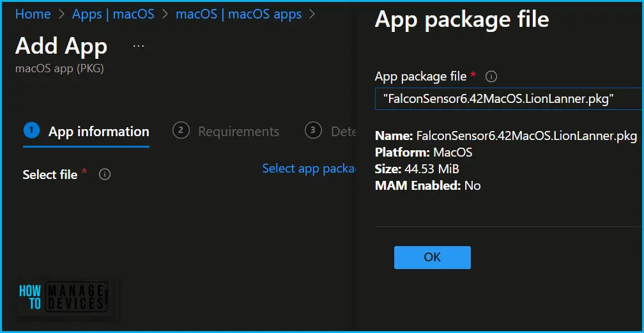This screenshot has height=333, width=644.
Task: Click the Add App page title
Action: point(61,46)
